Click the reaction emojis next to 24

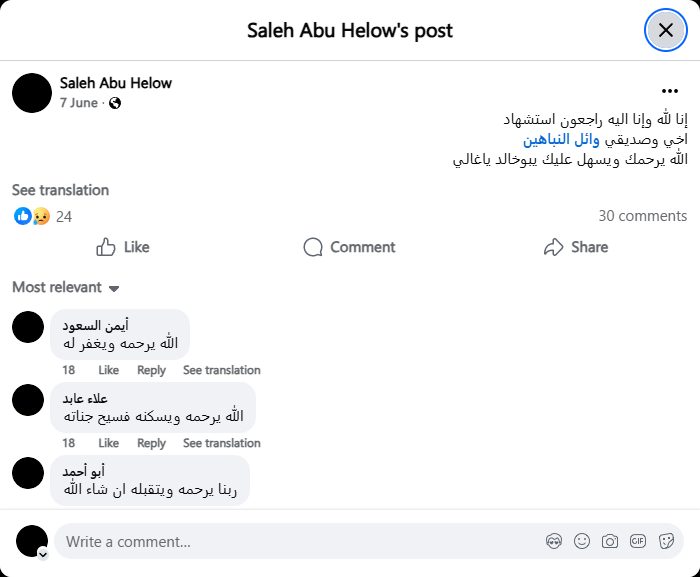(x=32, y=216)
